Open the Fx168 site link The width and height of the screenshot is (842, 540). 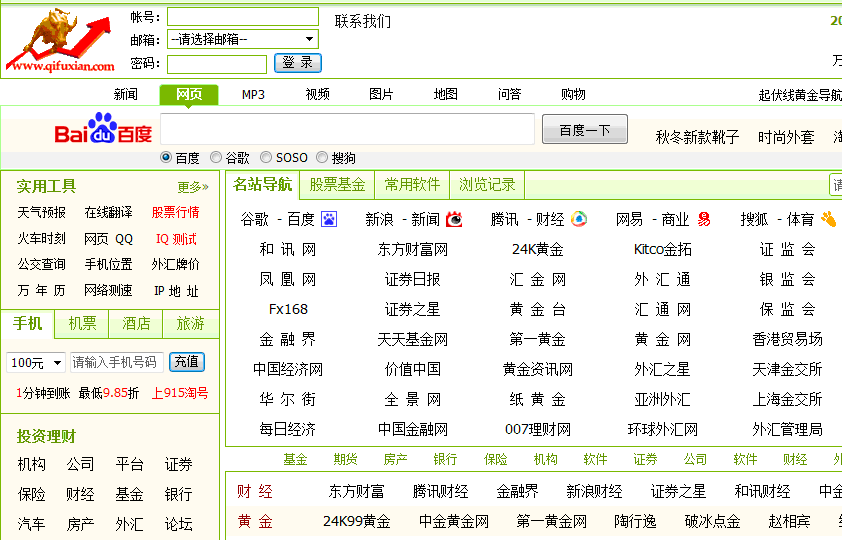(x=288, y=310)
